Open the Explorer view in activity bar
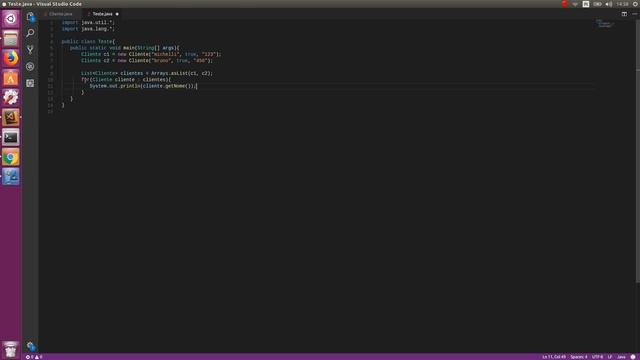The image size is (640, 360). 31,17
